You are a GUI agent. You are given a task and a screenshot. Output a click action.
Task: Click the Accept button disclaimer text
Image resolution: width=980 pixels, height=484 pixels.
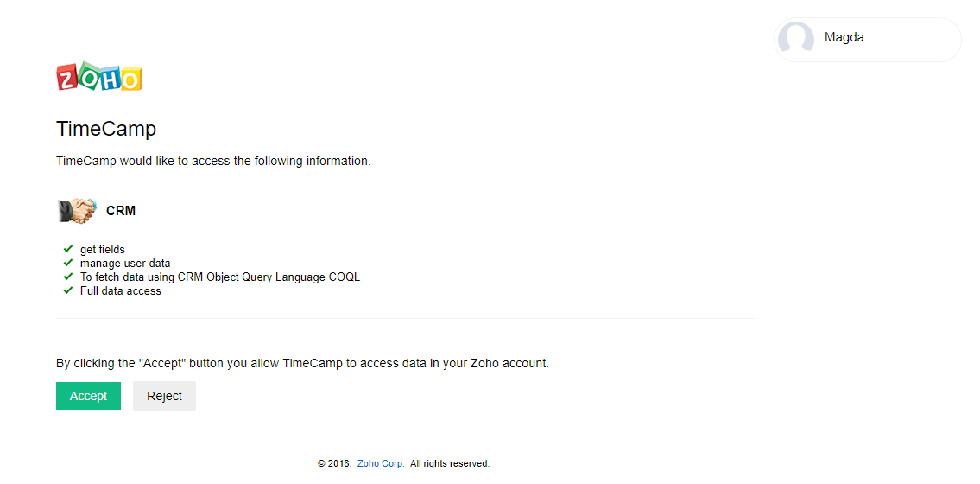pyautogui.click(x=302, y=363)
